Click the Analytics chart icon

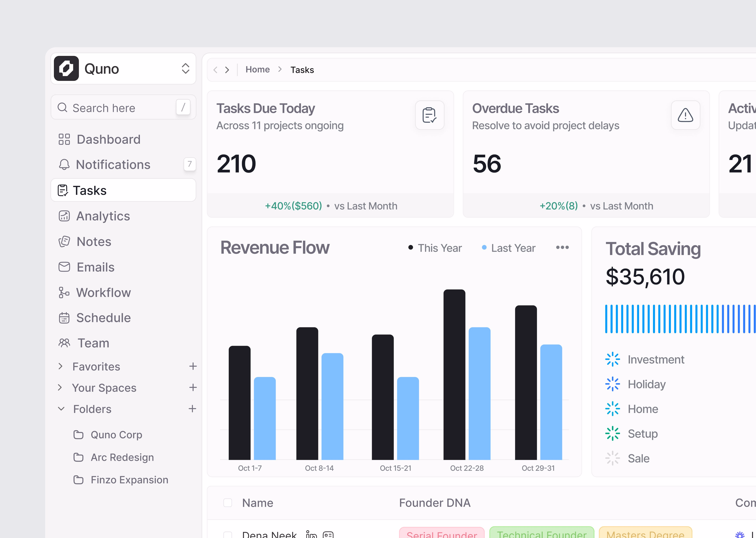point(64,216)
